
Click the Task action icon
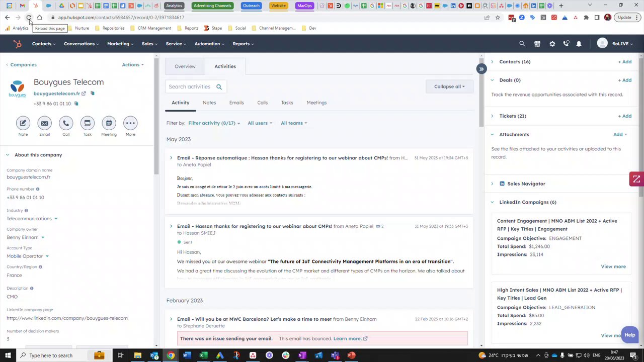click(x=87, y=123)
